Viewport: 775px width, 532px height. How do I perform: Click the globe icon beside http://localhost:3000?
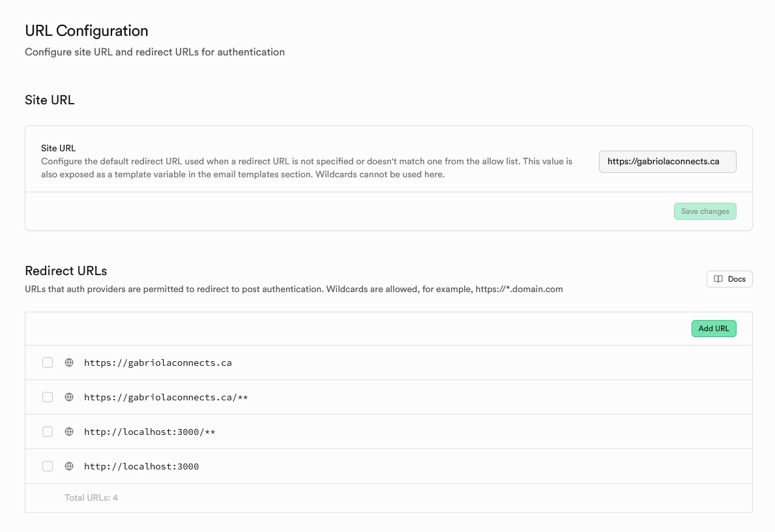69,466
